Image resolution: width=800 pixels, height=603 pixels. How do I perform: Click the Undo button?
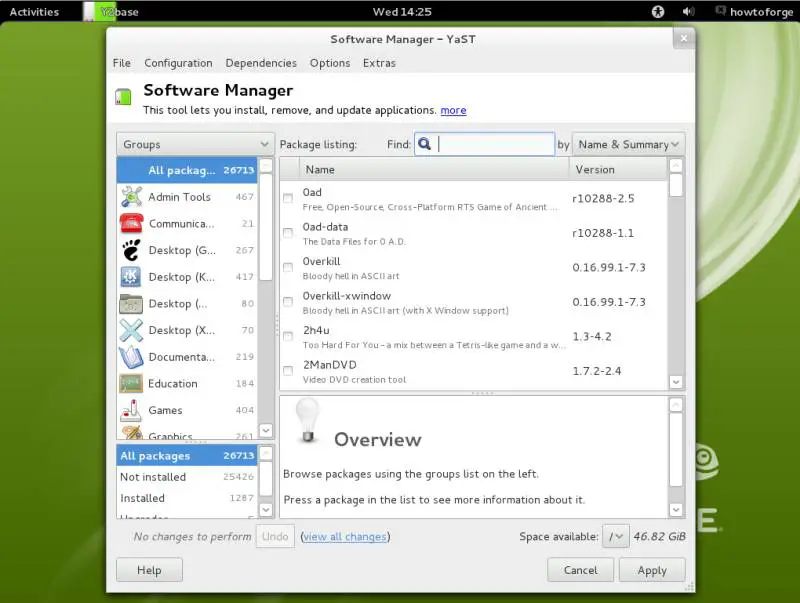coord(275,536)
